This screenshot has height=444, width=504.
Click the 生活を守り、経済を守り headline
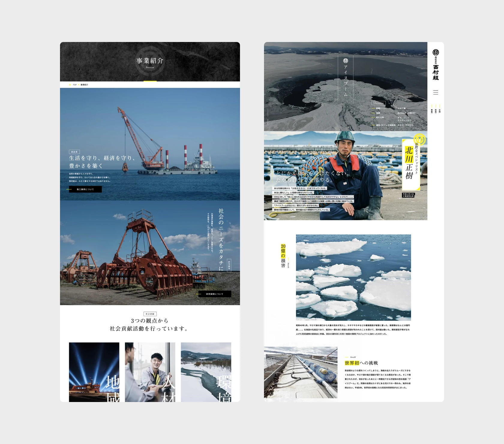click(x=102, y=162)
